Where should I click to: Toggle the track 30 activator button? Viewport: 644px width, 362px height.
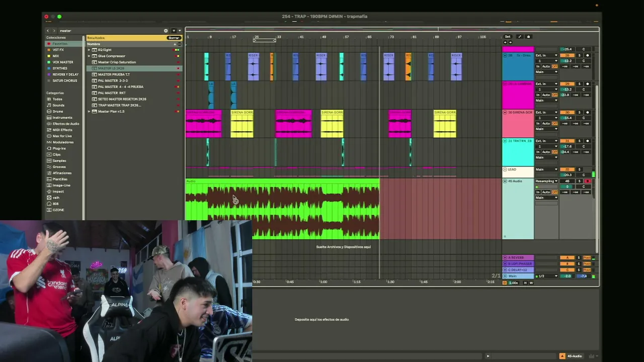568,112
